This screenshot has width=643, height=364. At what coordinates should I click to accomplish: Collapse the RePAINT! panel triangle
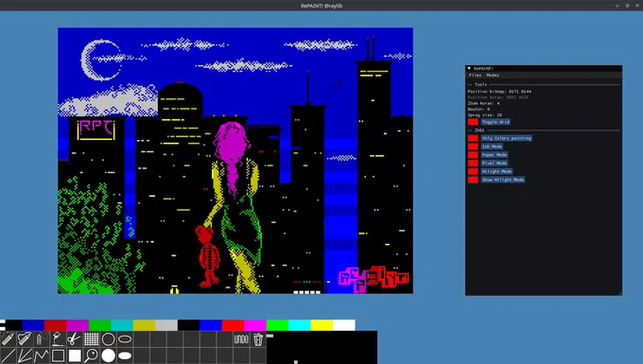(x=469, y=68)
